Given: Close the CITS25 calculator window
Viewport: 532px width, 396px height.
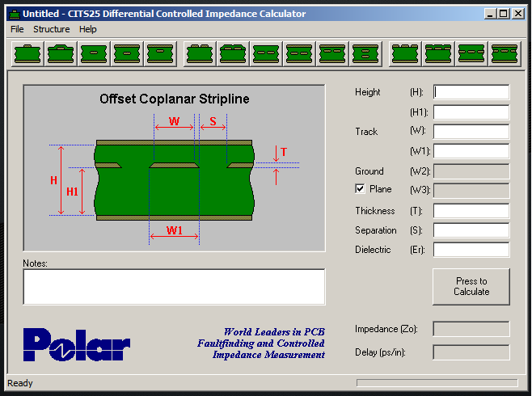Looking at the screenshot, I should pos(518,14).
